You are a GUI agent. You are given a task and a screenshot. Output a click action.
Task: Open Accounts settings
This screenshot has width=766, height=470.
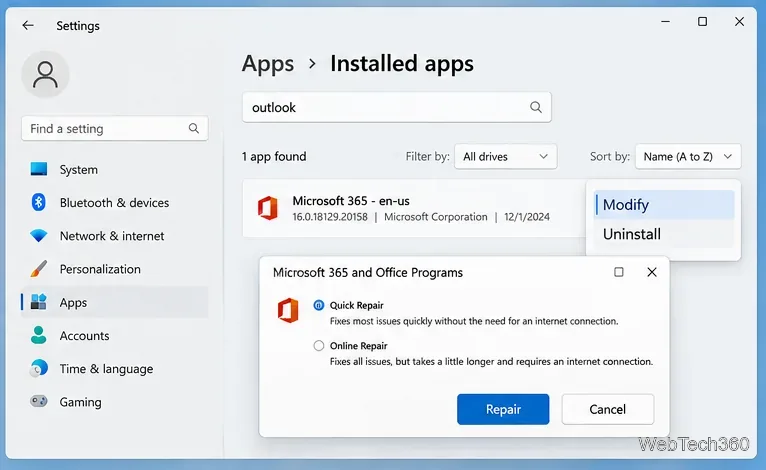pos(114,336)
